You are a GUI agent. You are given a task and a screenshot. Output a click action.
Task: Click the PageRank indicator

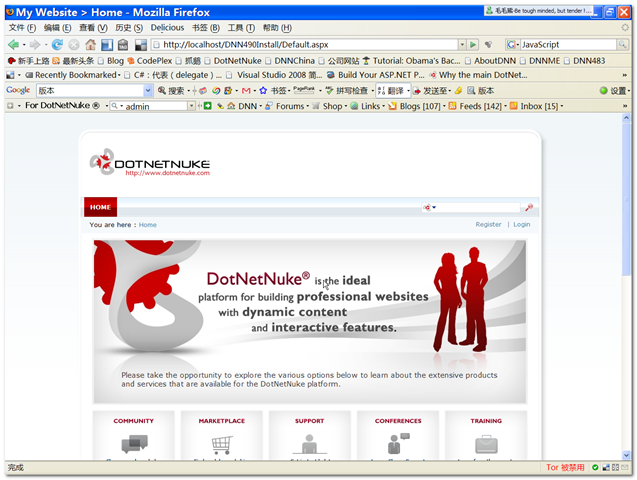[304, 90]
